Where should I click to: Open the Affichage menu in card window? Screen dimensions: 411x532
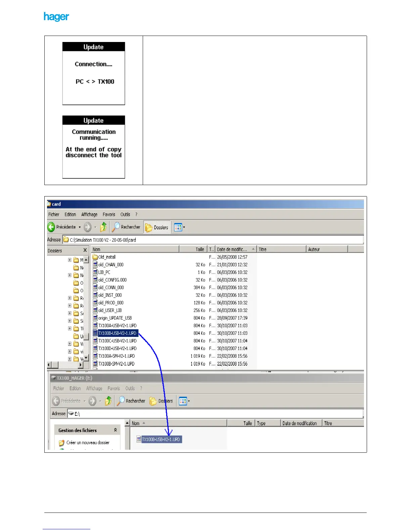point(89,214)
